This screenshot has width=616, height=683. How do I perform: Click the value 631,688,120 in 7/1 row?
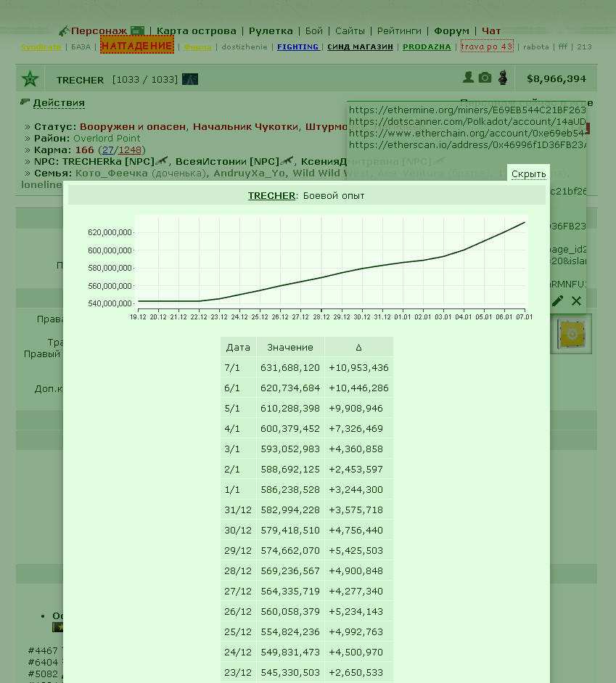[x=290, y=368]
